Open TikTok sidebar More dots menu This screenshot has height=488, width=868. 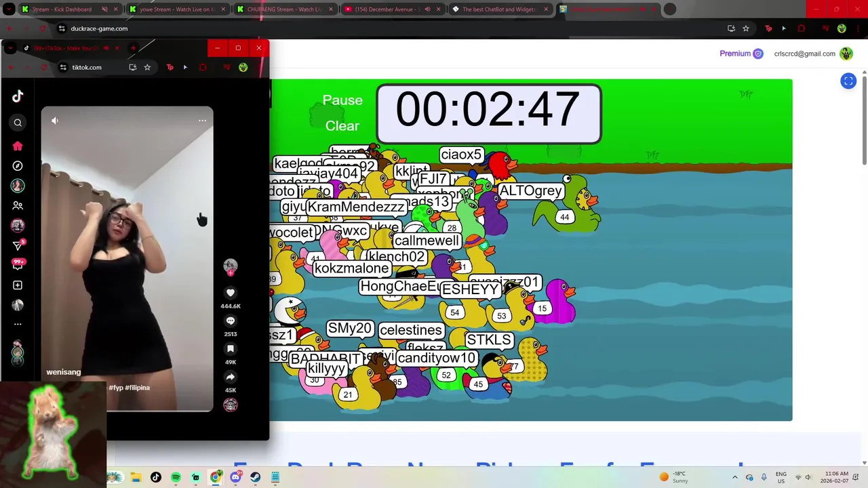coord(18,325)
